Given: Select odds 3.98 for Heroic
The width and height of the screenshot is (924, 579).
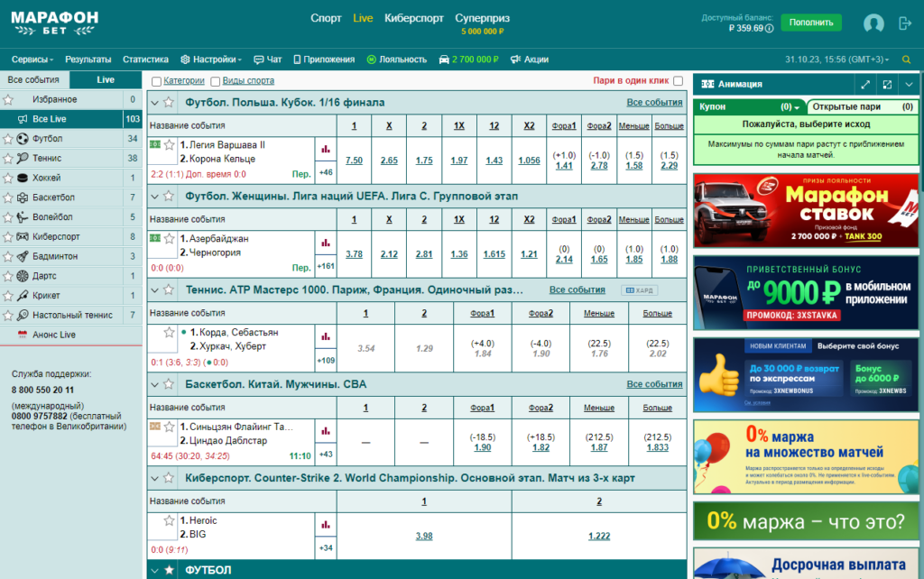Looking at the screenshot, I should 424,536.
